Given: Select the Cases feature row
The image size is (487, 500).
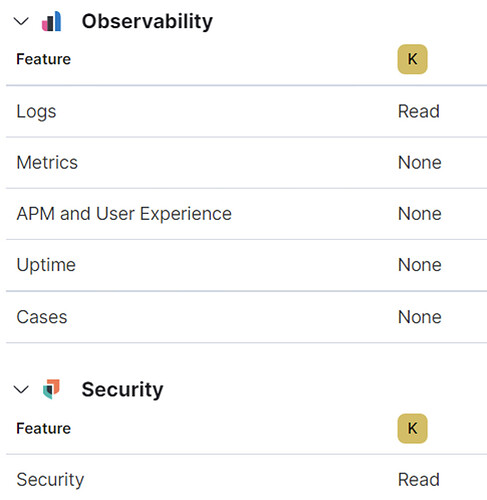Looking at the screenshot, I should click(246, 317).
